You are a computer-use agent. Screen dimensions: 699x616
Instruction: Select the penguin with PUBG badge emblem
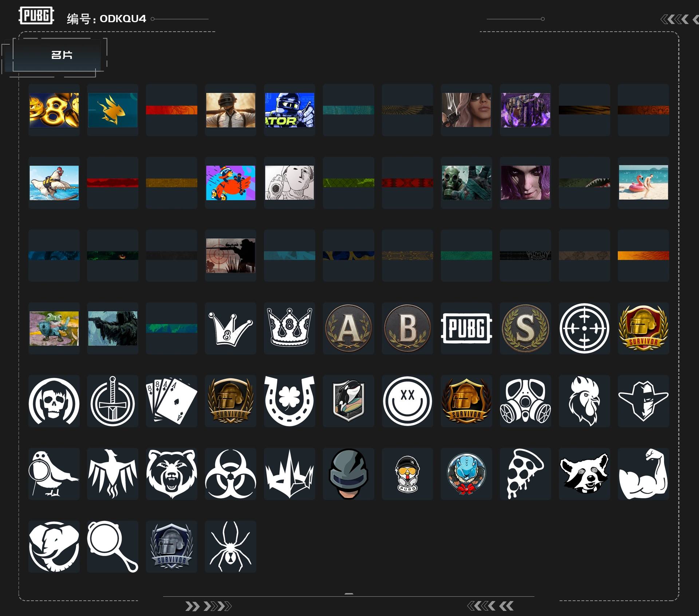coord(407,474)
